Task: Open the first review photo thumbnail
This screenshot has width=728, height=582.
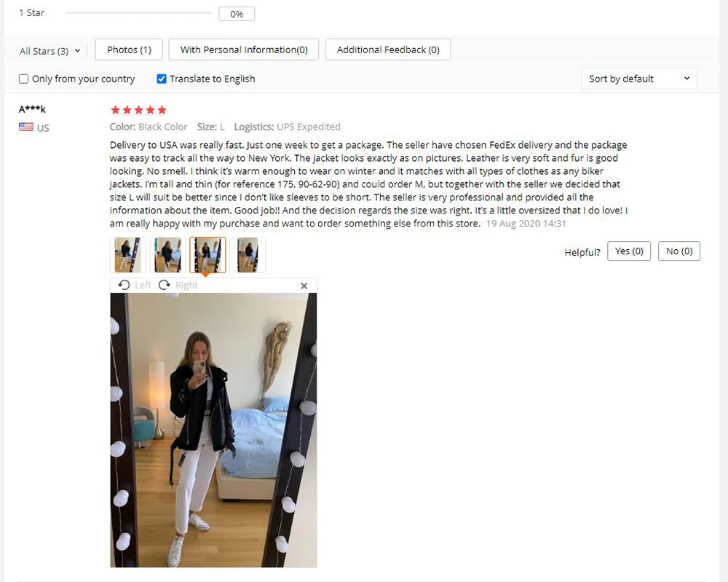Action: pyautogui.click(x=127, y=254)
